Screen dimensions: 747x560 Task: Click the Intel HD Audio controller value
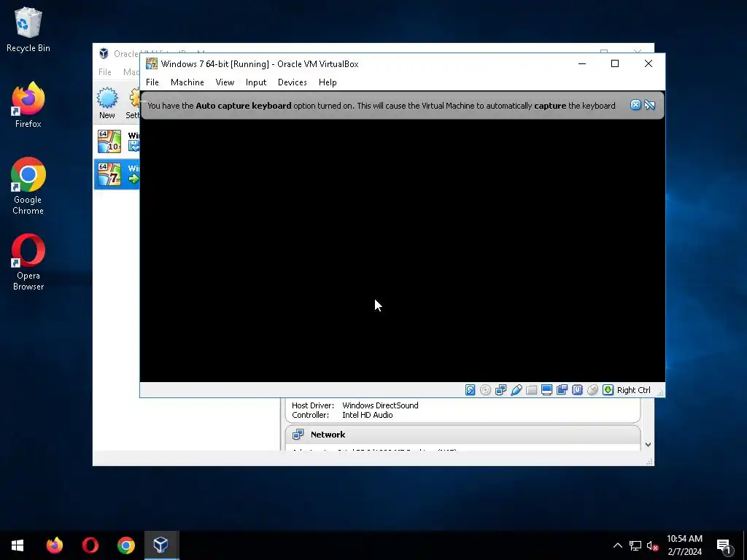click(368, 415)
